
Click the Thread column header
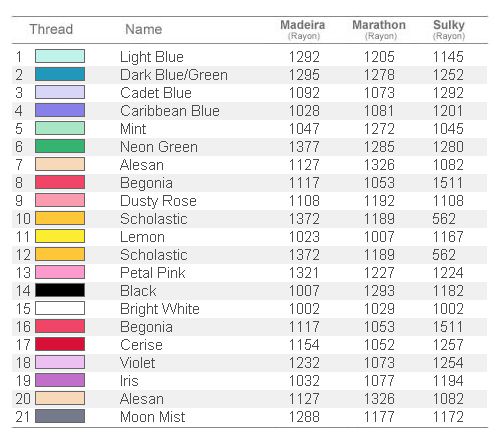coord(51,29)
